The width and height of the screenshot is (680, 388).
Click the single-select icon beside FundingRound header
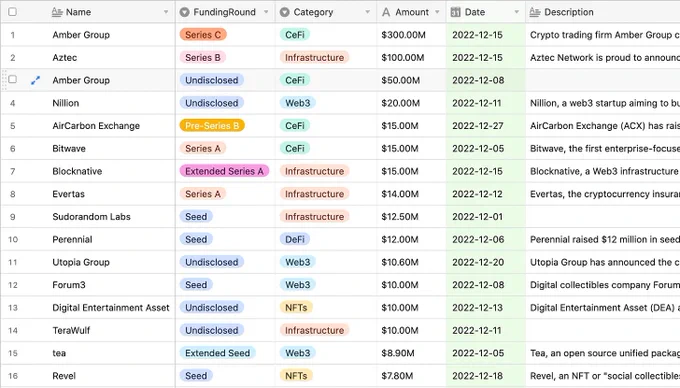click(x=184, y=12)
